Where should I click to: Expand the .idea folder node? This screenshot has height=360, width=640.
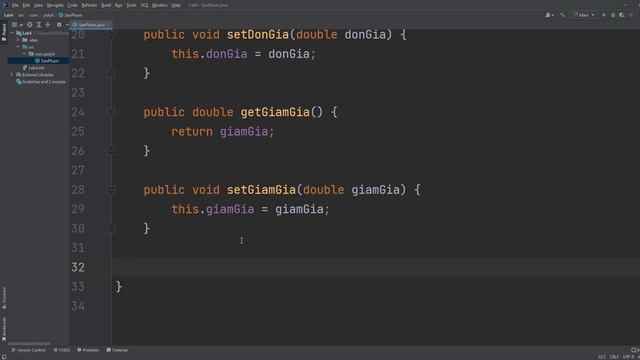coord(18,40)
